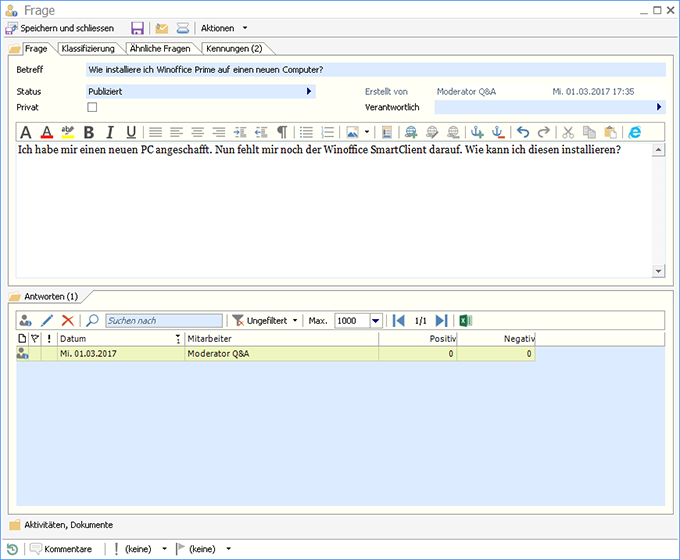Click the purple save disk icon
680x560 pixels.
tap(137, 28)
